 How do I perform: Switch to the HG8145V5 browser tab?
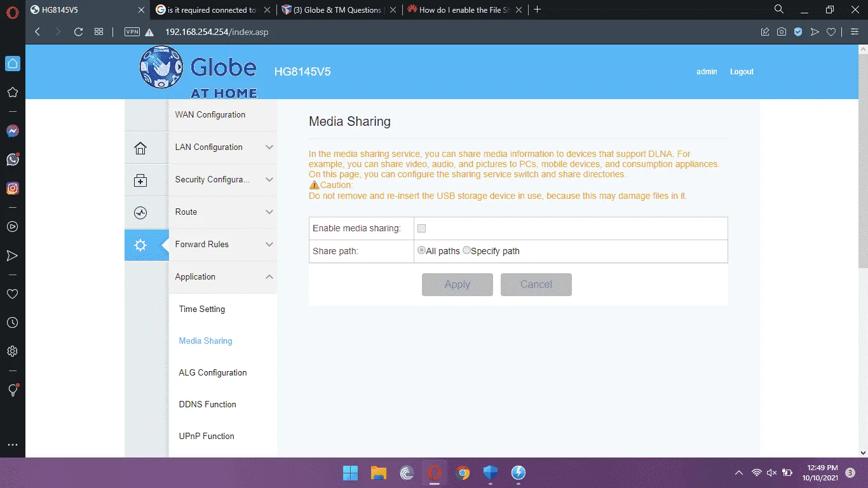tap(89, 10)
